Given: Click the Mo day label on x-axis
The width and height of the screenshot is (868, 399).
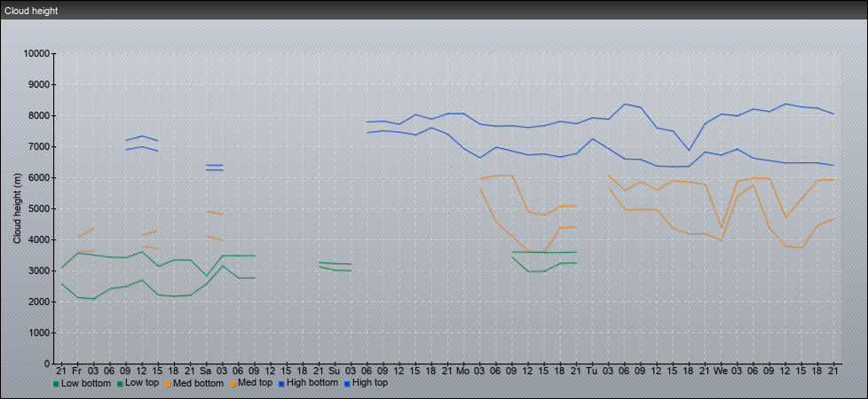Looking at the screenshot, I should coord(463,371).
